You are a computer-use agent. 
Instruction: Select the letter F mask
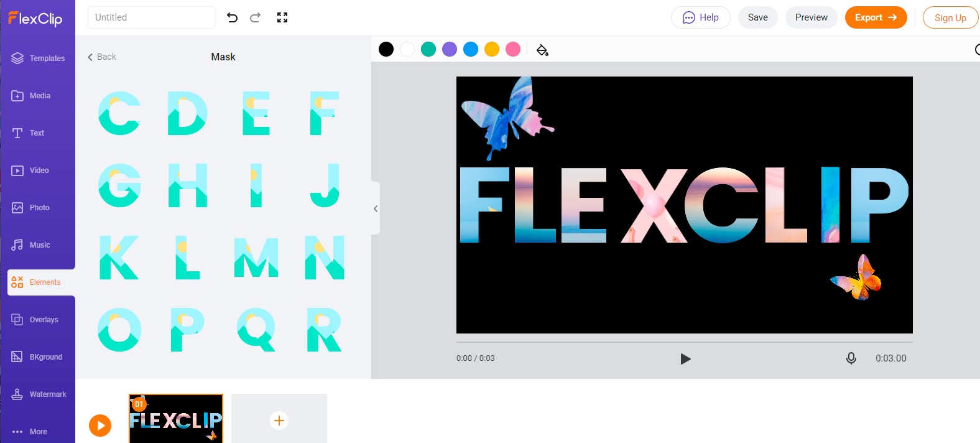pos(325,113)
